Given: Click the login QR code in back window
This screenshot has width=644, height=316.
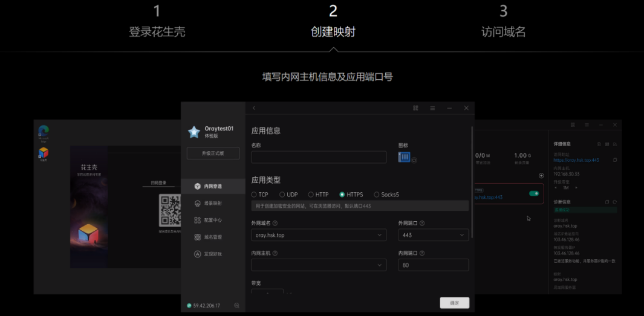Looking at the screenshot, I should pos(170,211).
